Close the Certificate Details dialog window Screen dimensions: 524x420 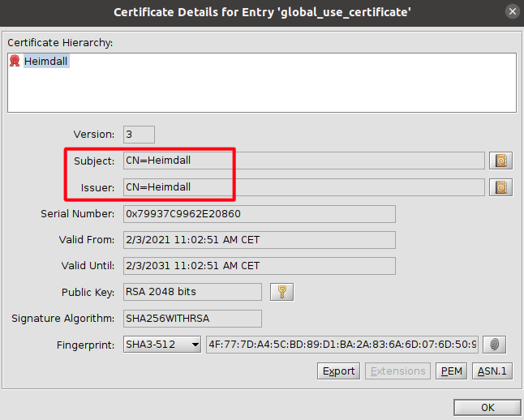510,12
